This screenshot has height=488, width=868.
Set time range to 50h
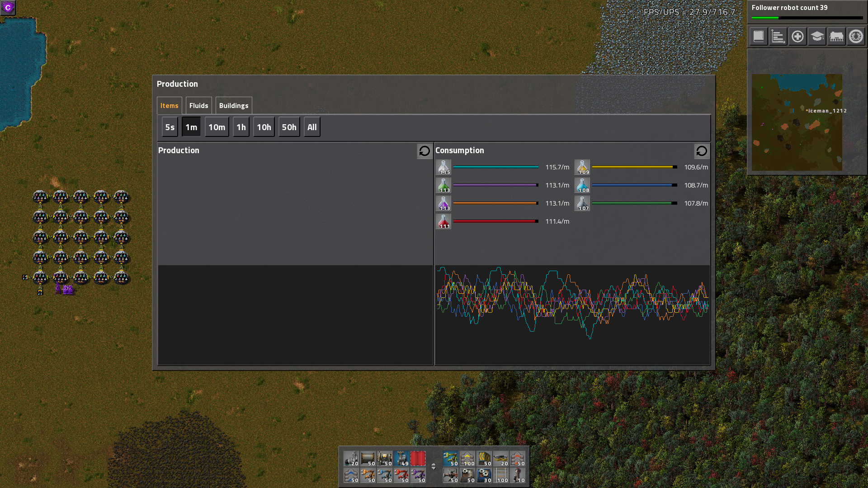point(289,127)
